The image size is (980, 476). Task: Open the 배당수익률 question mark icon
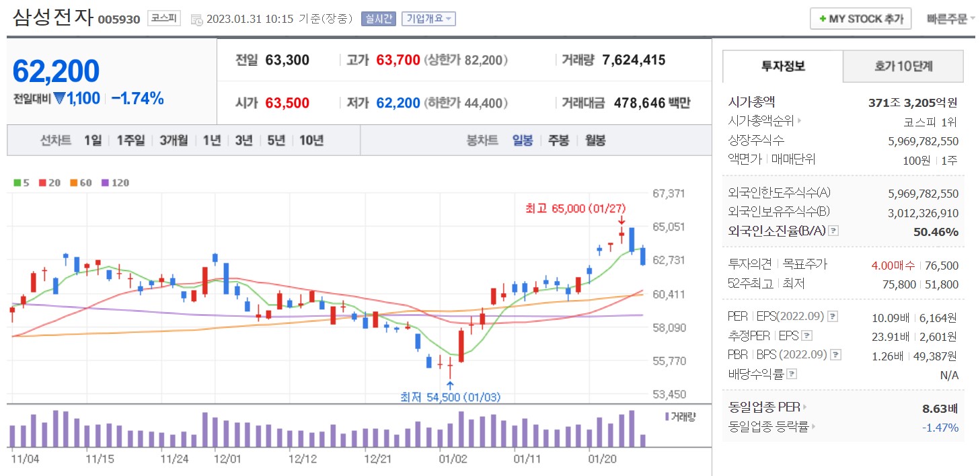(790, 373)
